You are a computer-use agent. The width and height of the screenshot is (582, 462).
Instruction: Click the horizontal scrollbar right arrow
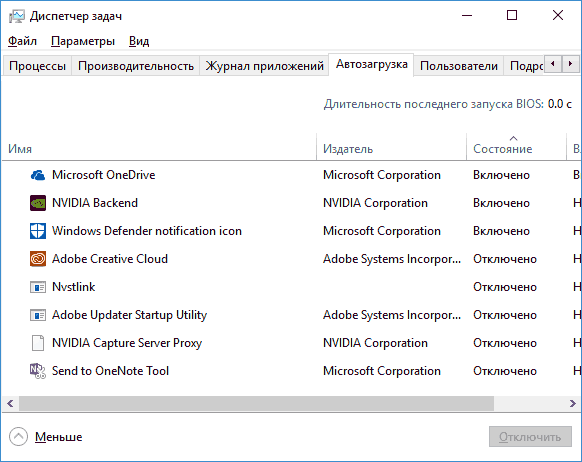[572, 403]
